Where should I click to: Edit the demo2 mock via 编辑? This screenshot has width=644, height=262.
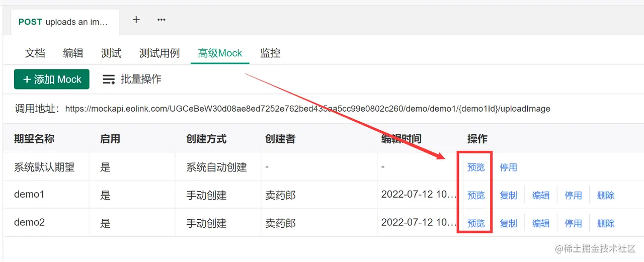coord(541,223)
